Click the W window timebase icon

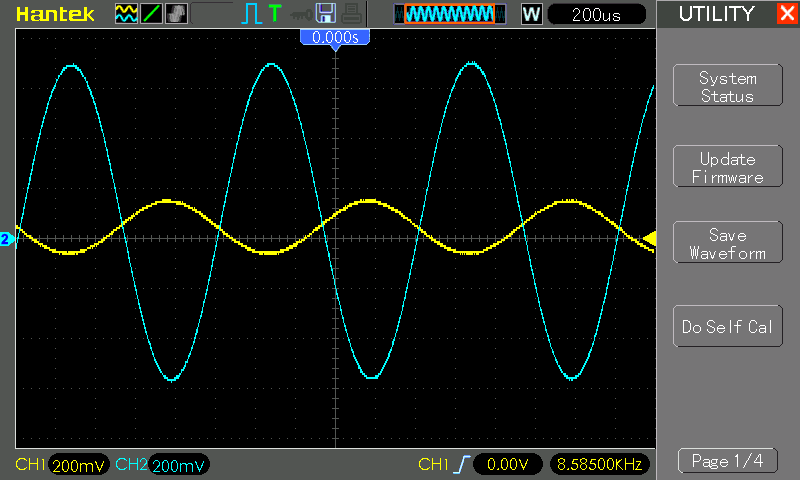tap(531, 14)
